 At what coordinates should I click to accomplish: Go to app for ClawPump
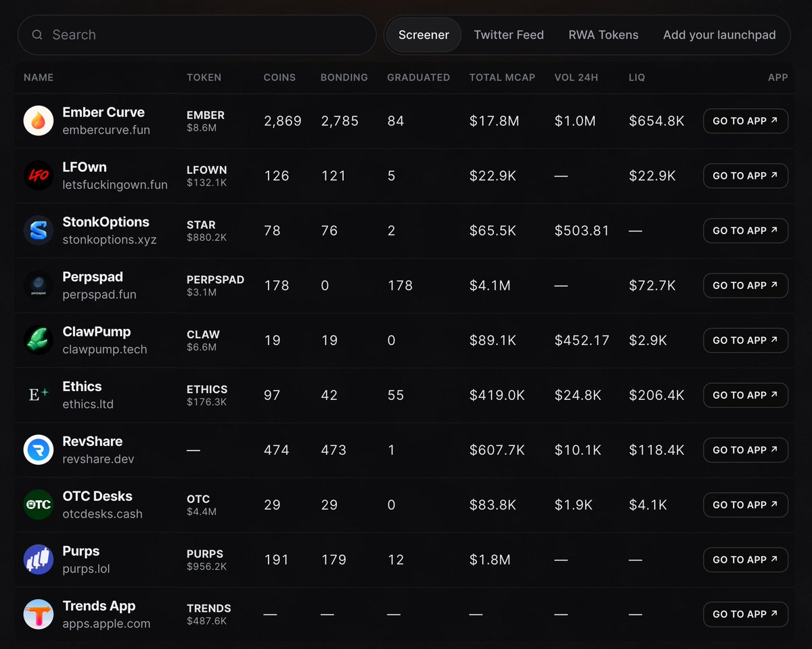pyautogui.click(x=746, y=340)
